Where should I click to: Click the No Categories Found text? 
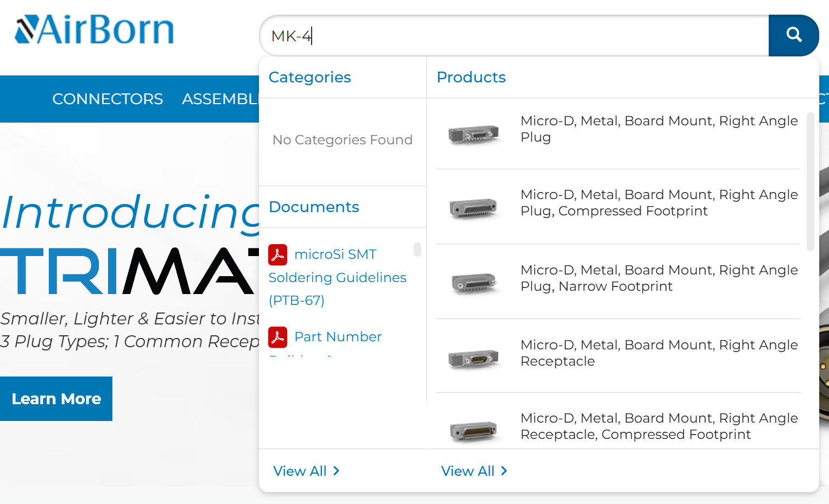click(343, 140)
